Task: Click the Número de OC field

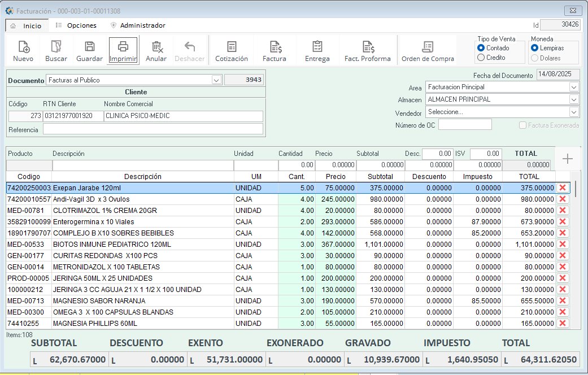Action: pos(464,125)
